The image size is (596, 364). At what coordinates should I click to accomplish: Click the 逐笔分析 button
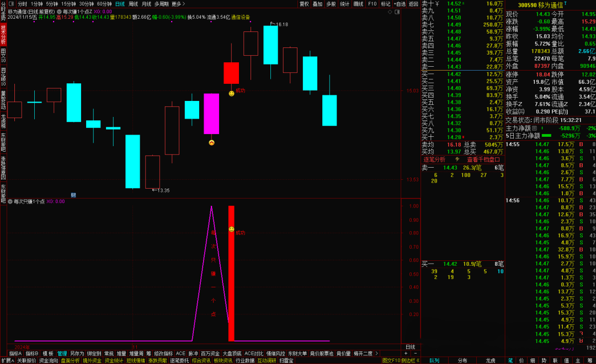click(x=434, y=159)
